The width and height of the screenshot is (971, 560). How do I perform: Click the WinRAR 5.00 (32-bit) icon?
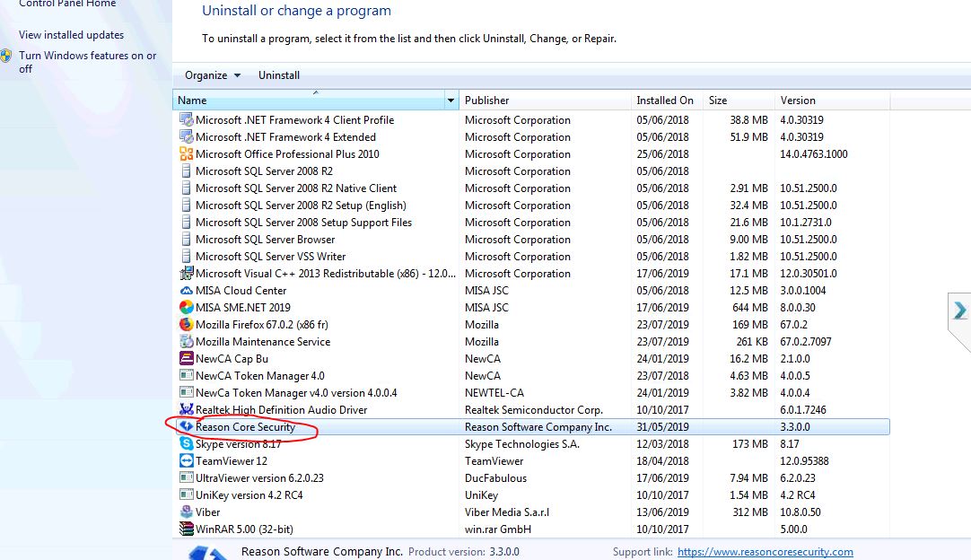click(186, 529)
